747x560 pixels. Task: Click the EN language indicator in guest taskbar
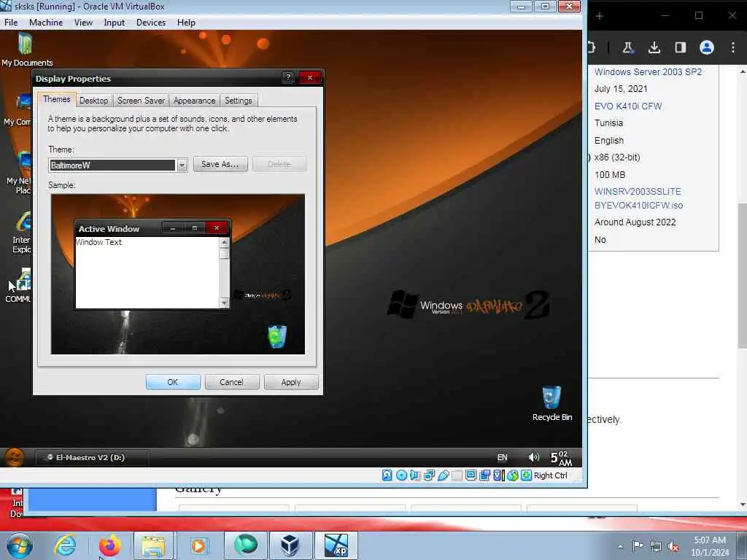[x=502, y=457]
